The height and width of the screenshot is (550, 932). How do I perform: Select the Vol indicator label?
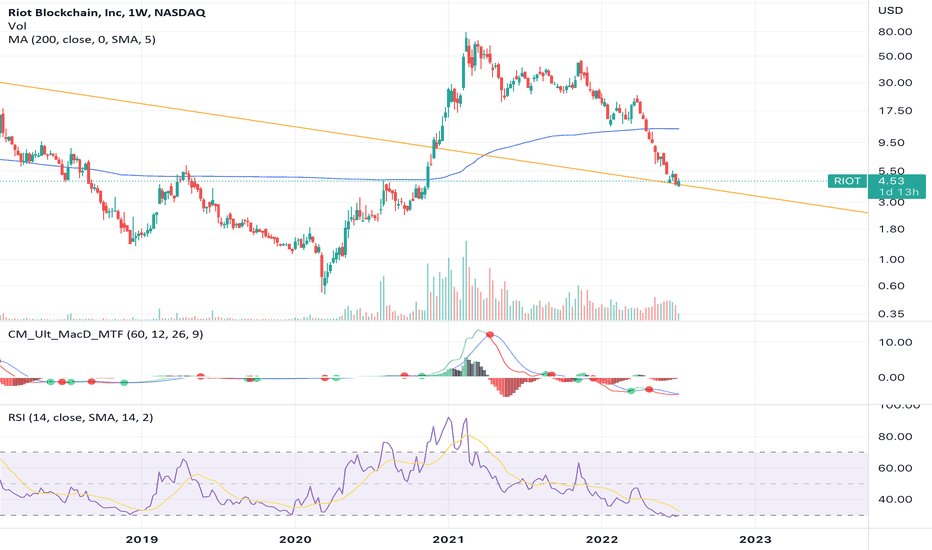[17, 26]
